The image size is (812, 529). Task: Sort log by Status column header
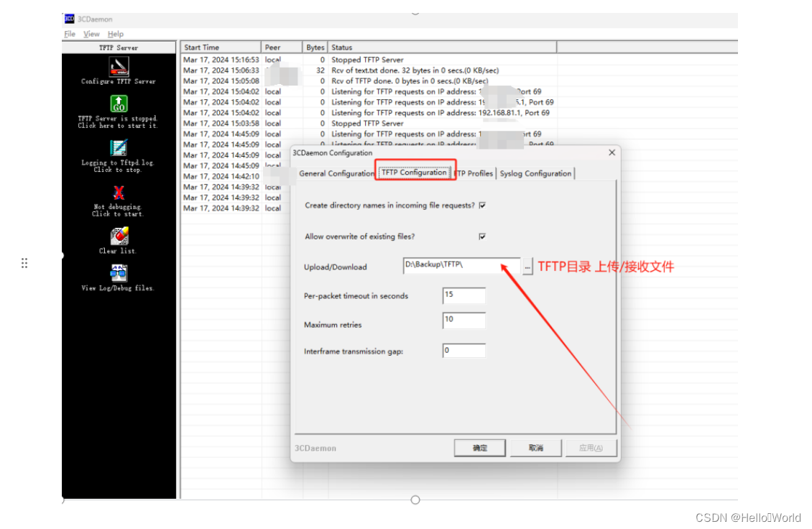(442, 47)
